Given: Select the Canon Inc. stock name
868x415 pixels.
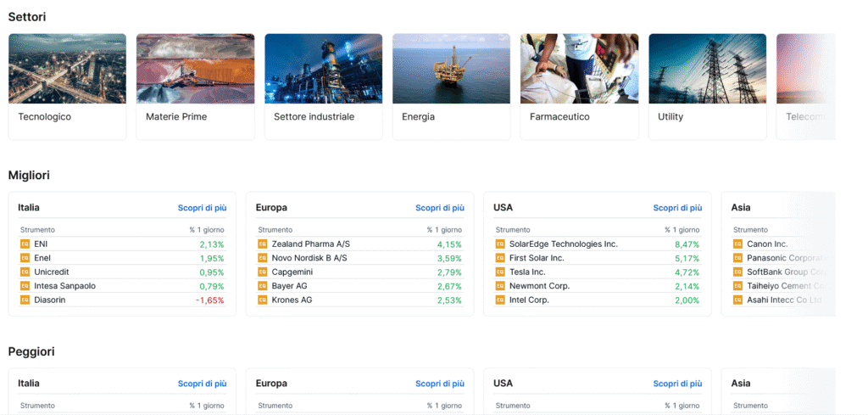Looking at the screenshot, I should tap(767, 244).
